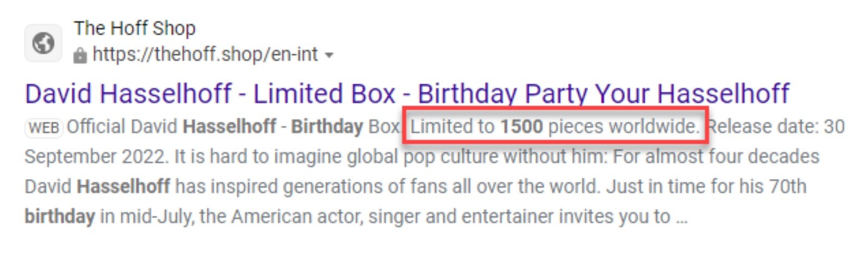Click the bold word Birthday before Box
868x256 pixels.
tap(327, 126)
